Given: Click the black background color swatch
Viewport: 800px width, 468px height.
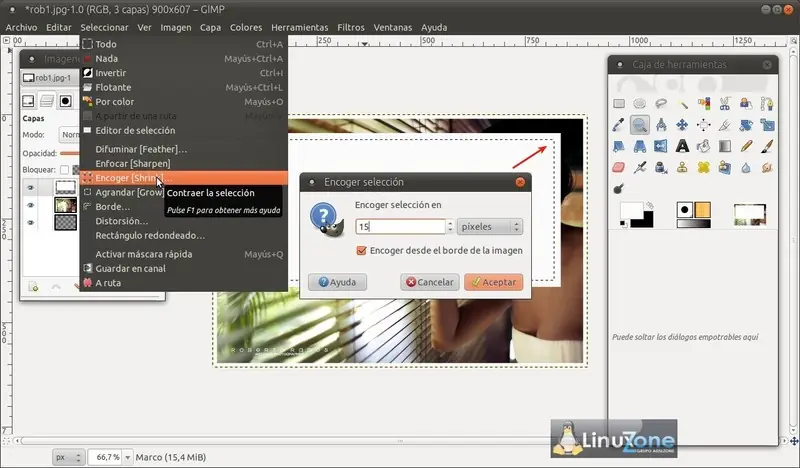Looking at the screenshot, I should (645, 221).
